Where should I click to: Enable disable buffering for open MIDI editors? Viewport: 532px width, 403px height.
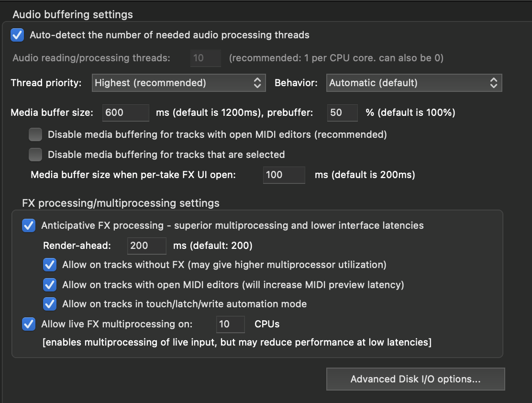pos(35,134)
